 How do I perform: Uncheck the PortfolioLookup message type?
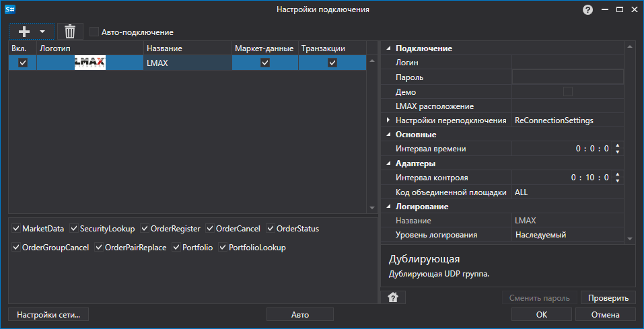(223, 248)
